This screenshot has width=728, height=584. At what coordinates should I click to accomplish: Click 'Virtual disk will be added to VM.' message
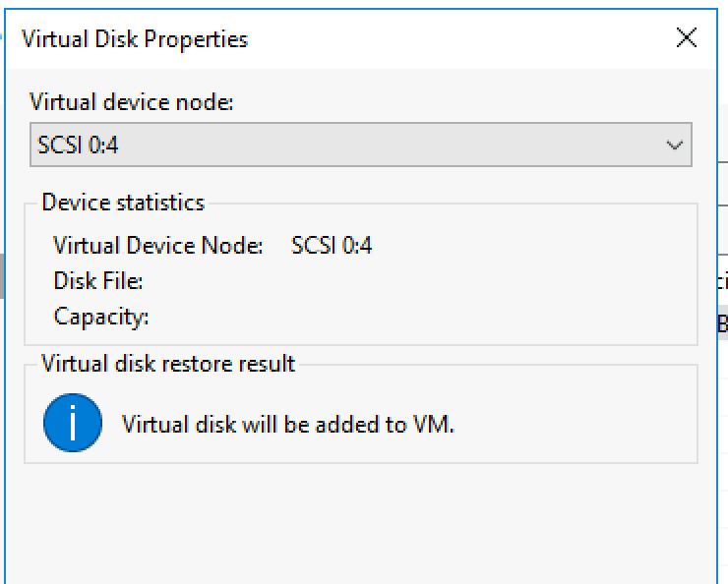coord(288,424)
